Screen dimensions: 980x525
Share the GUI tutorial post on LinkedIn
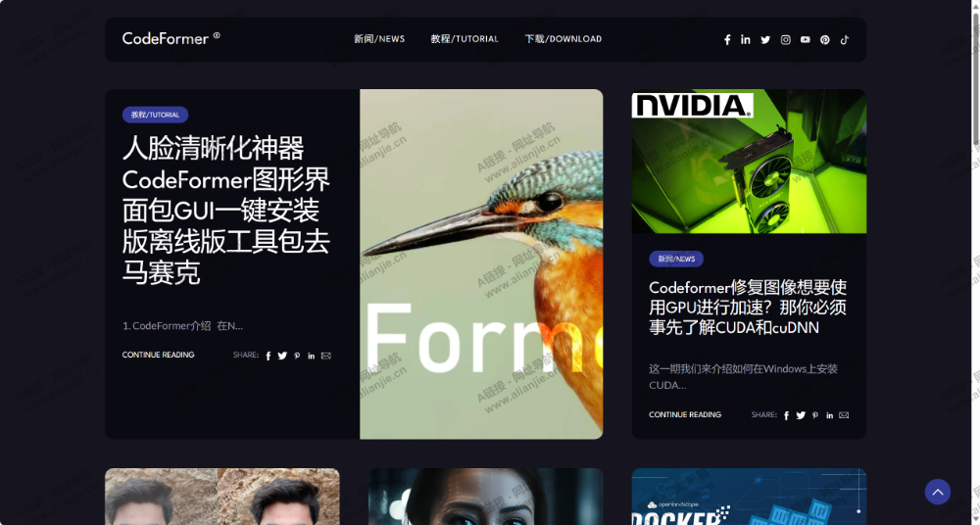point(312,356)
